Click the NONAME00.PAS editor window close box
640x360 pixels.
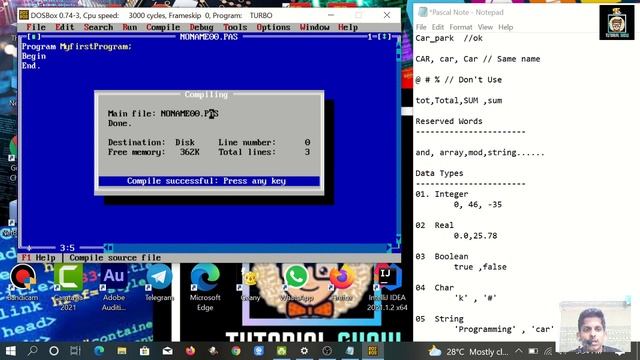tap(34, 37)
